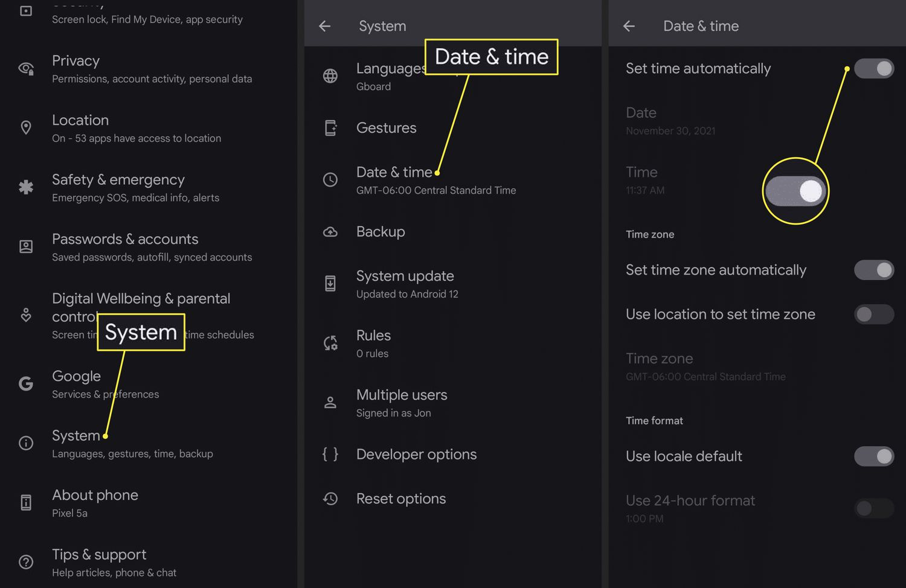Enable Use location to set time zone

pyautogui.click(x=873, y=314)
